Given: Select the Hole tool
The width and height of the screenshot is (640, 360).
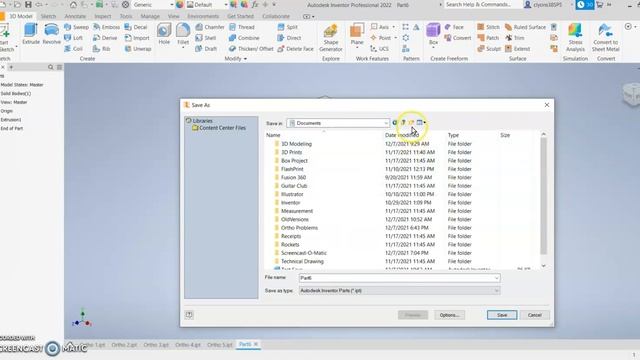Looking at the screenshot, I should point(164,33).
